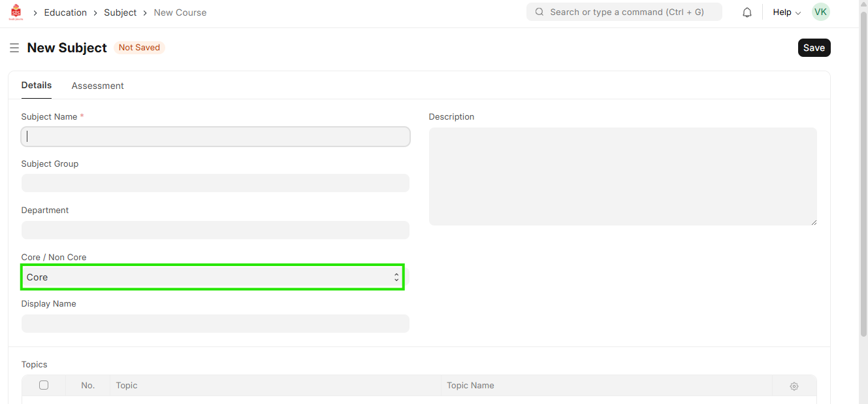The height and width of the screenshot is (404, 868).
Task: Save the new subject
Action: pos(814,48)
